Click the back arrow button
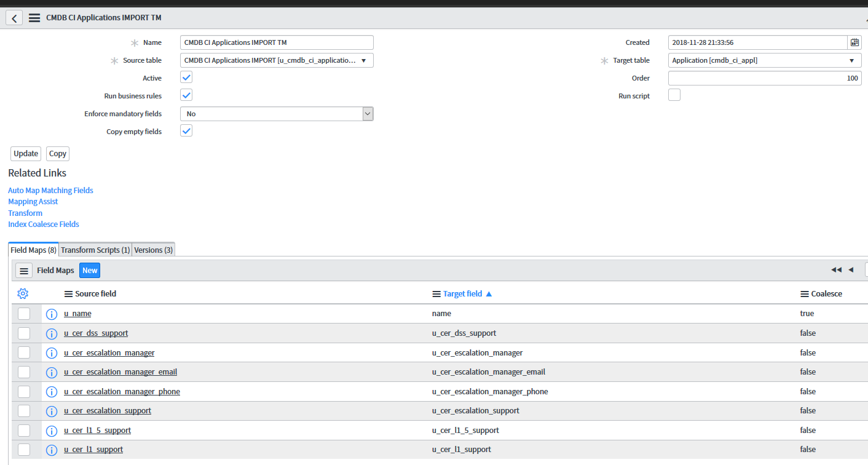 (14, 18)
